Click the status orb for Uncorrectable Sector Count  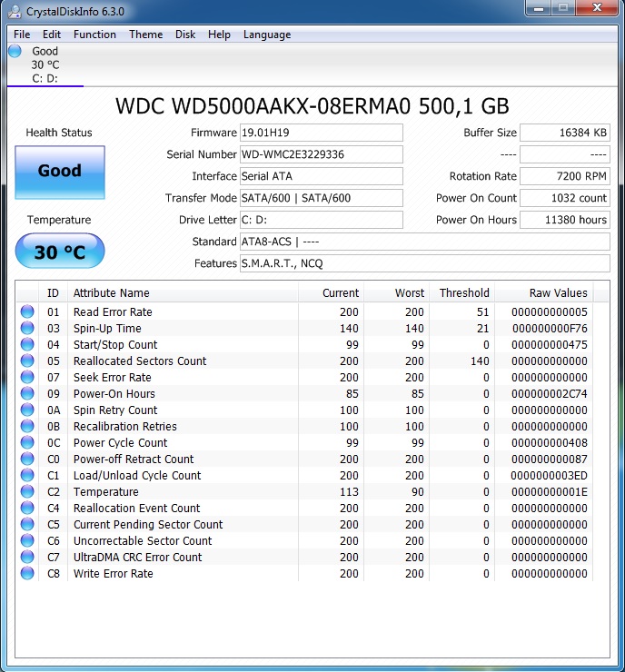[x=27, y=540]
